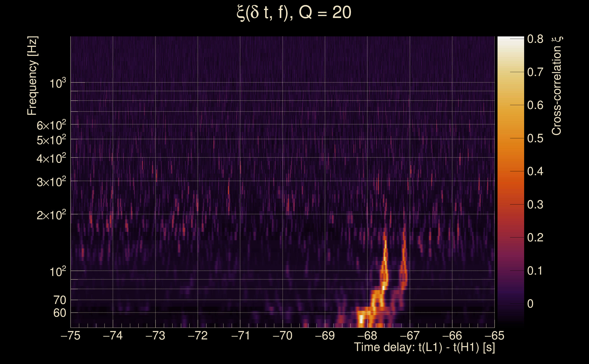Click the Frequency [Hz] y-axis label

(x=32, y=76)
